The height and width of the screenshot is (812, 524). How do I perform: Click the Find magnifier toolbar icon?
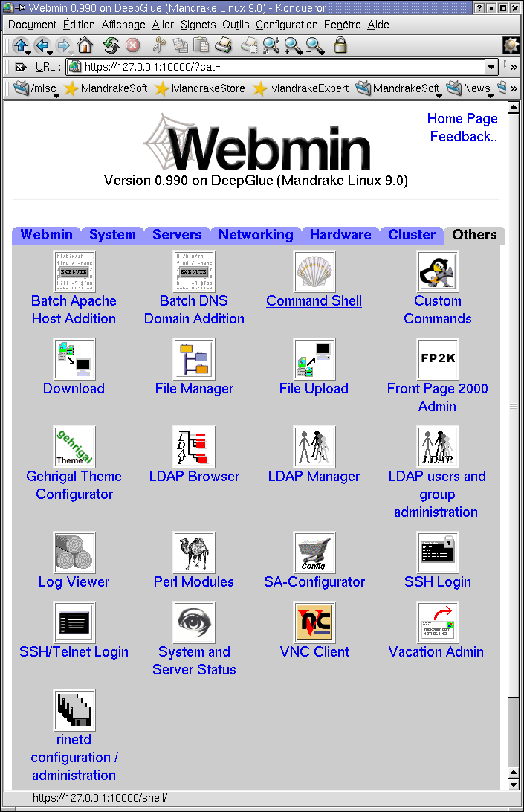point(271,46)
